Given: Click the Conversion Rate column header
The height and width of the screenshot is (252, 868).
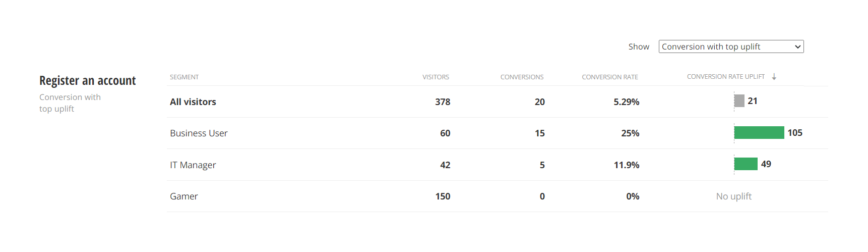Looking at the screenshot, I should (x=609, y=77).
